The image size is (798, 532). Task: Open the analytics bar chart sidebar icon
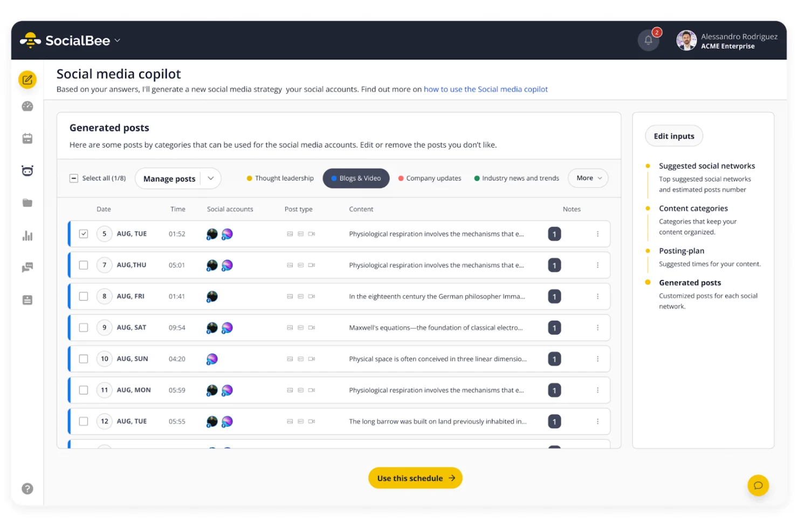pyautogui.click(x=27, y=236)
